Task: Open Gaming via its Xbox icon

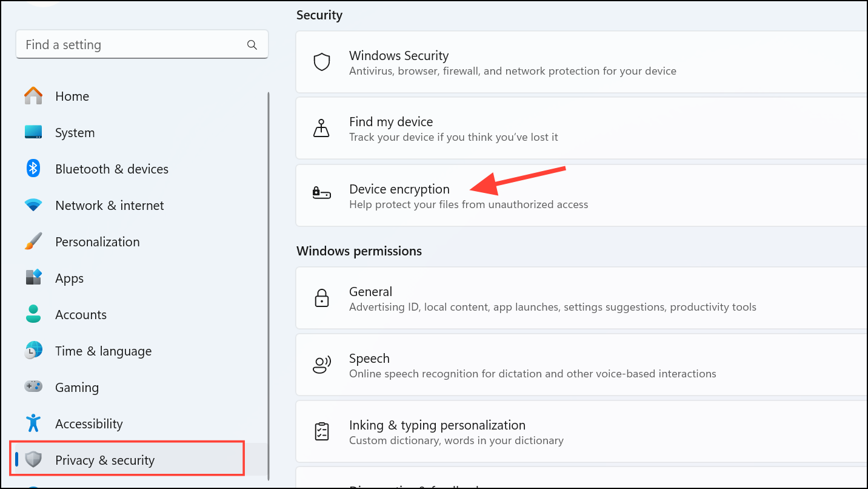Action: point(33,387)
